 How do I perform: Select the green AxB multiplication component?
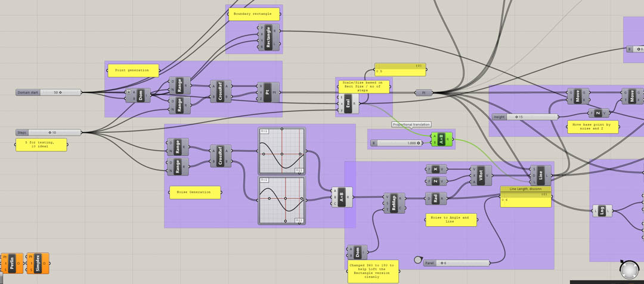tap(442, 139)
